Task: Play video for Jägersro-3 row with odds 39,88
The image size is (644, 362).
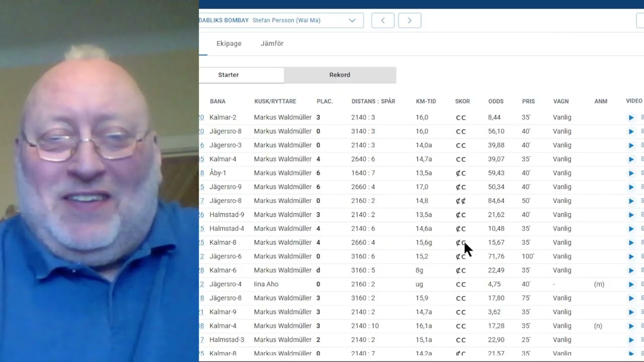Action: pos(631,145)
